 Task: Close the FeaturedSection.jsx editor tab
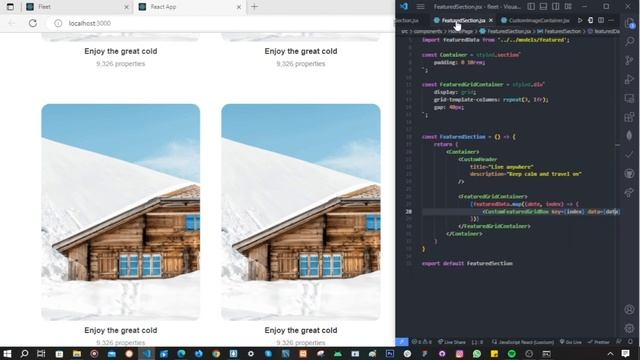[491, 20]
